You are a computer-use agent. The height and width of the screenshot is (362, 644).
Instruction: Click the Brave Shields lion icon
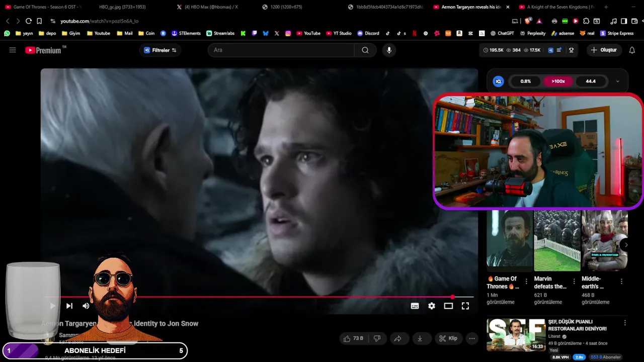click(x=527, y=21)
